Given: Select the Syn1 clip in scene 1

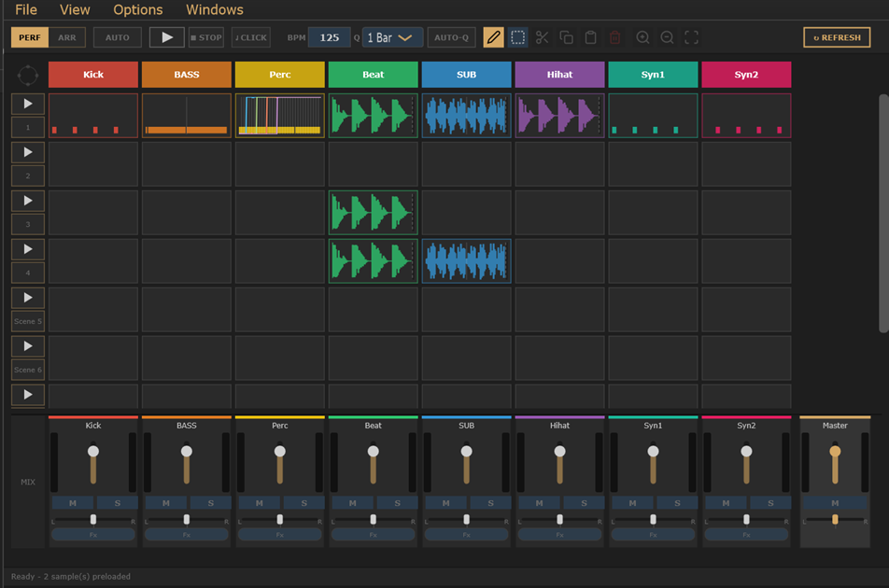Looking at the screenshot, I should (x=653, y=116).
